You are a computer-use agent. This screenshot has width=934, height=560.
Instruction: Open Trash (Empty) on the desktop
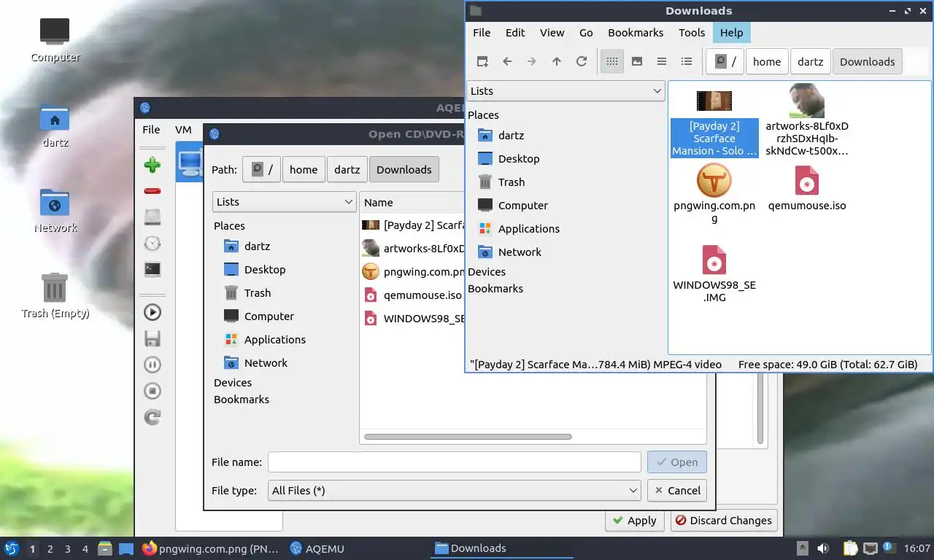(55, 296)
